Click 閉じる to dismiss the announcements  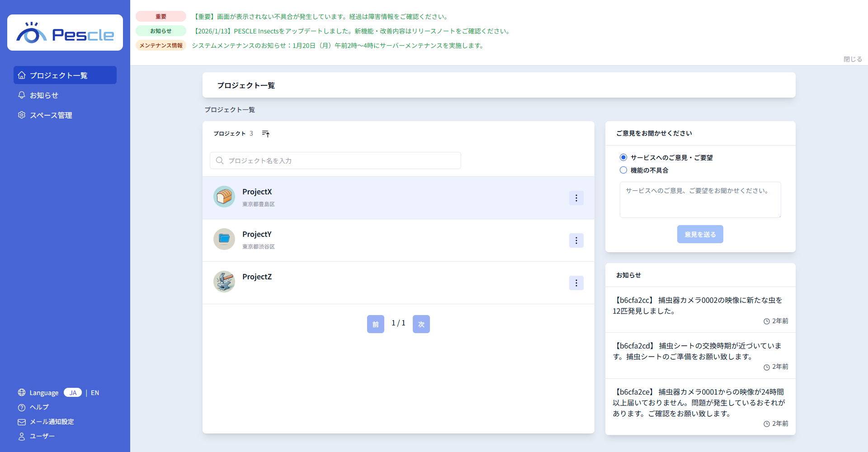coord(853,59)
